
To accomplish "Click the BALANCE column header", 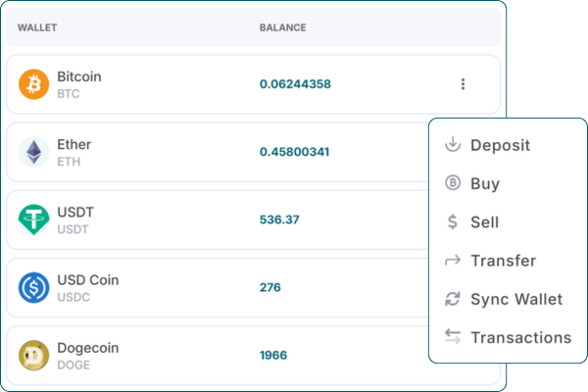I will pyautogui.click(x=282, y=27).
